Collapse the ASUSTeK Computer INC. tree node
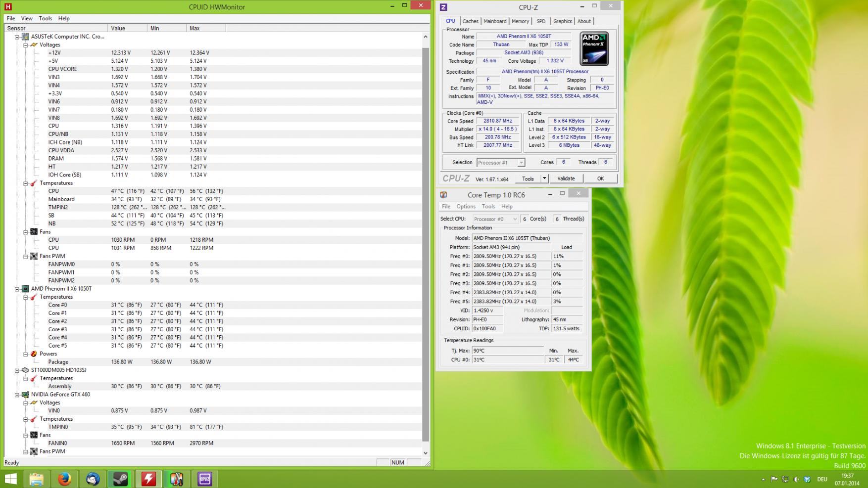Viewport: 868px width, 488px height. click(x=17, y=37)
